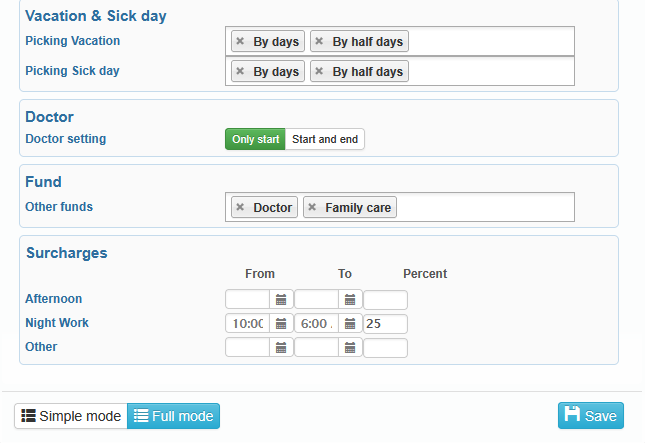Remove 'By days' tag from Picking Vacation

(x=240, y=41)
